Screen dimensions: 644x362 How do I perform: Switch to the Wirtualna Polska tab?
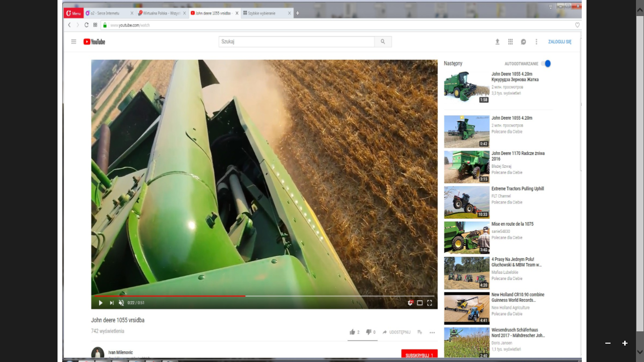point(163,13)
